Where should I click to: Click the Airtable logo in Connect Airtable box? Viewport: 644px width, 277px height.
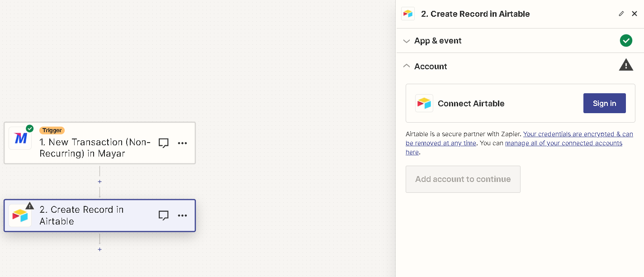[x=424, y=103]
